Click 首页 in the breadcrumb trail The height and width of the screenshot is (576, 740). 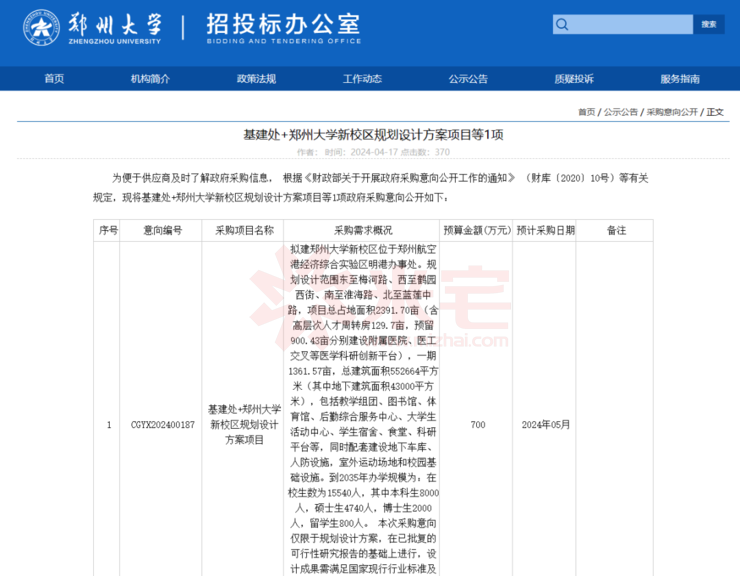[587, 112]
